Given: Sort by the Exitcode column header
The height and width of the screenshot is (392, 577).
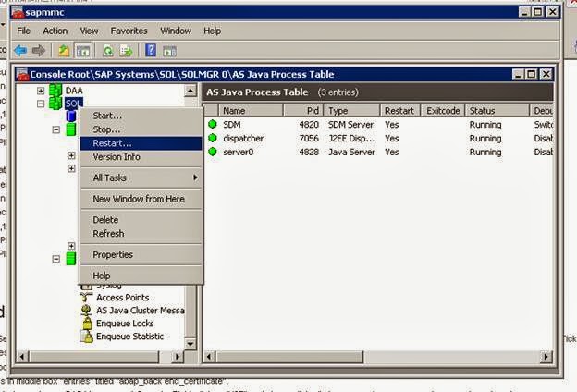Looking at the screenshot, I should pos(443,110).
